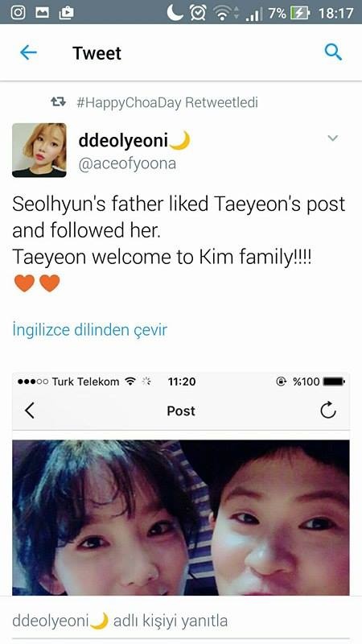Tap the Tweet header title
This screenshot has width=362, height=644.
click(x=97, y=53)
